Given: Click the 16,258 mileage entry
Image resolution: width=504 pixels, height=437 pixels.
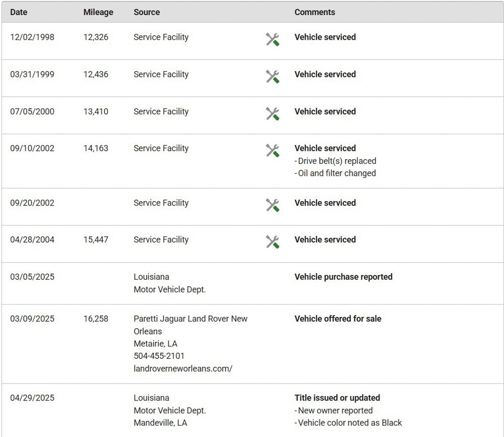Looking at the screenshot, I should coord(96,319).
